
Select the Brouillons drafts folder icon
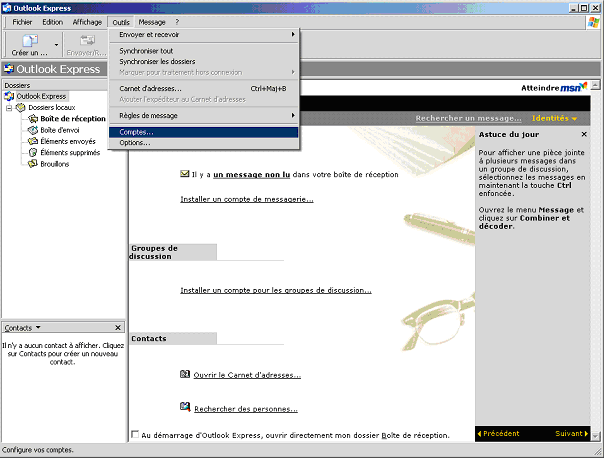point(33,164)
